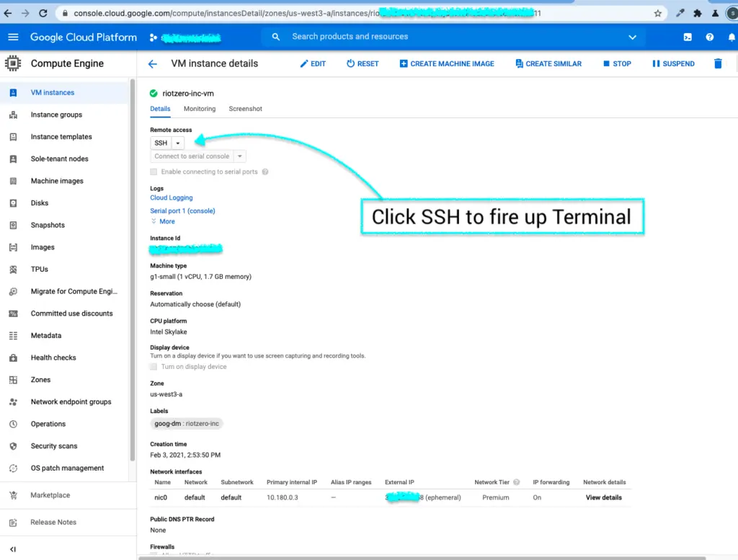Click Compute Engine chip icon
The height and width of the screenshot is (560, 738).
13,63
